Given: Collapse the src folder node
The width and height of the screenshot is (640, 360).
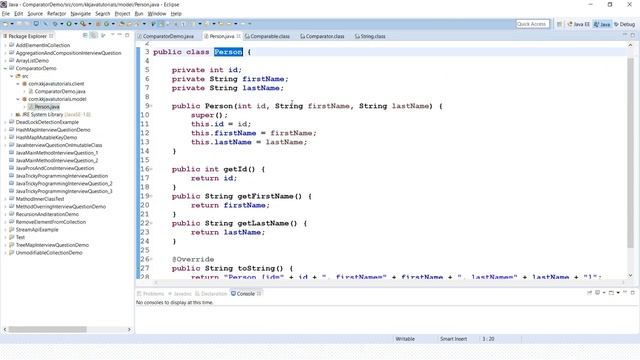Looking at the screenshot, I should pos(12,76).
